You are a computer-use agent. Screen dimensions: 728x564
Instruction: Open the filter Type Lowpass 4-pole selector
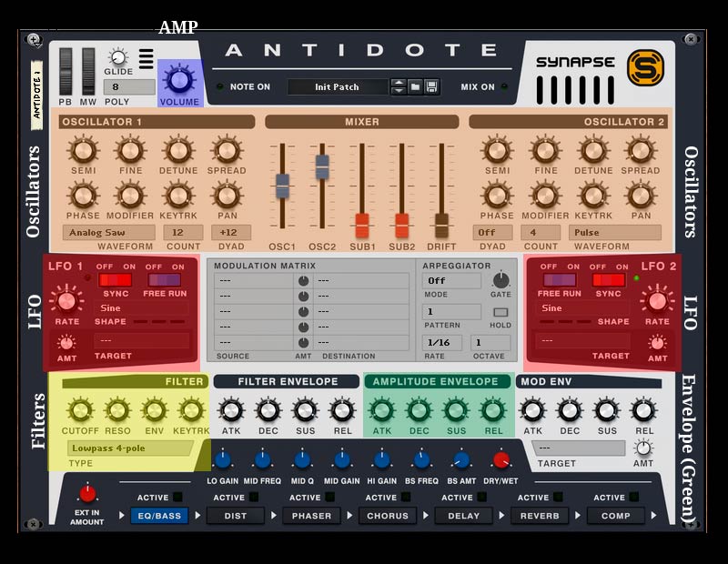click(130, 448)
